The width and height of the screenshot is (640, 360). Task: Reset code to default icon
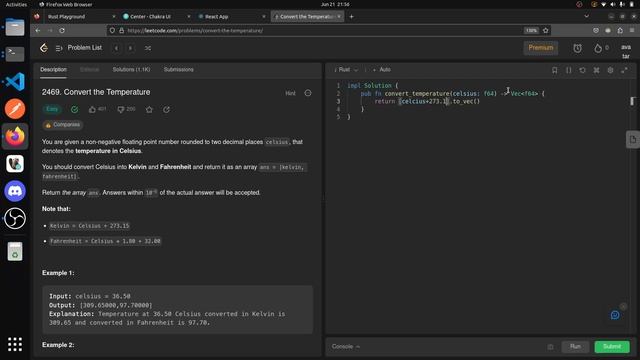(582, 70)
